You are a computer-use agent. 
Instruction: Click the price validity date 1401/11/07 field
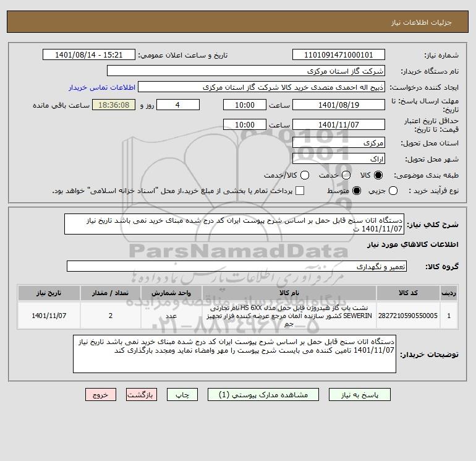pyautogui.click(x=339, y=124)
